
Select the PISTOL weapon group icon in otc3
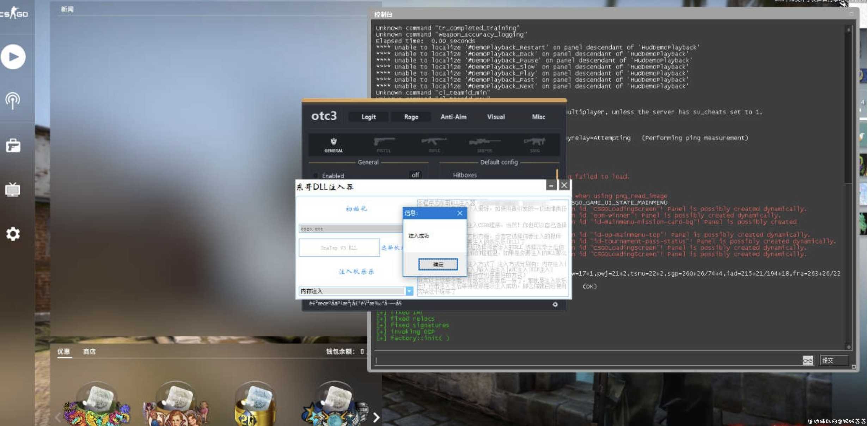[384, 145]
